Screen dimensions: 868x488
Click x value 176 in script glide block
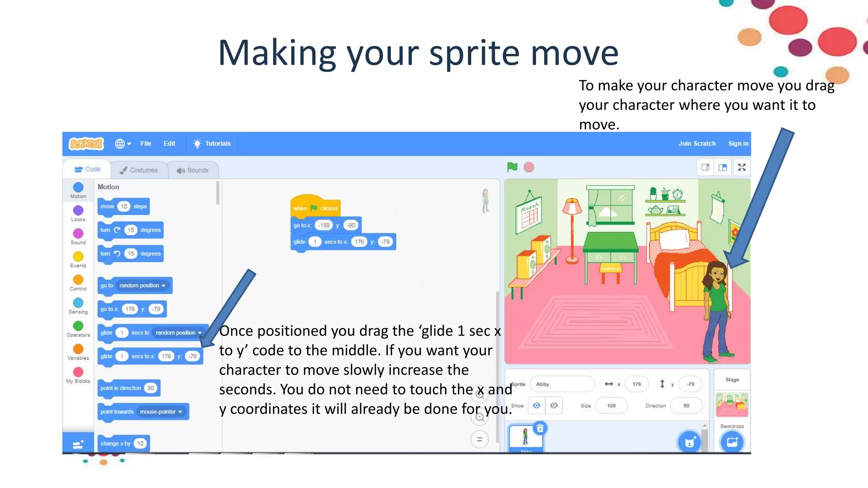coord(359,242)
